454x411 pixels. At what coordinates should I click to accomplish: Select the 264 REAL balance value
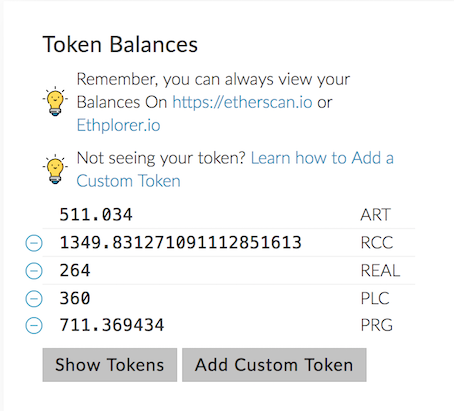75,270
